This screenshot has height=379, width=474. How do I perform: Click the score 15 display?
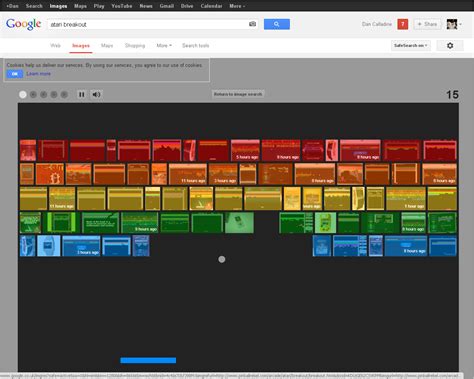[x=452, y=95]
